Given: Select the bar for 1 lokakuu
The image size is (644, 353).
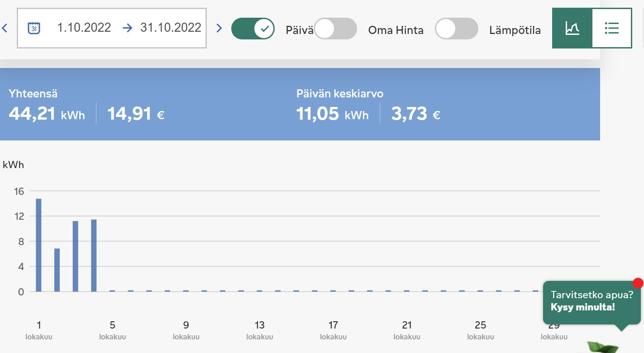Looking at the screenshot, I should [x=38, y=245].
